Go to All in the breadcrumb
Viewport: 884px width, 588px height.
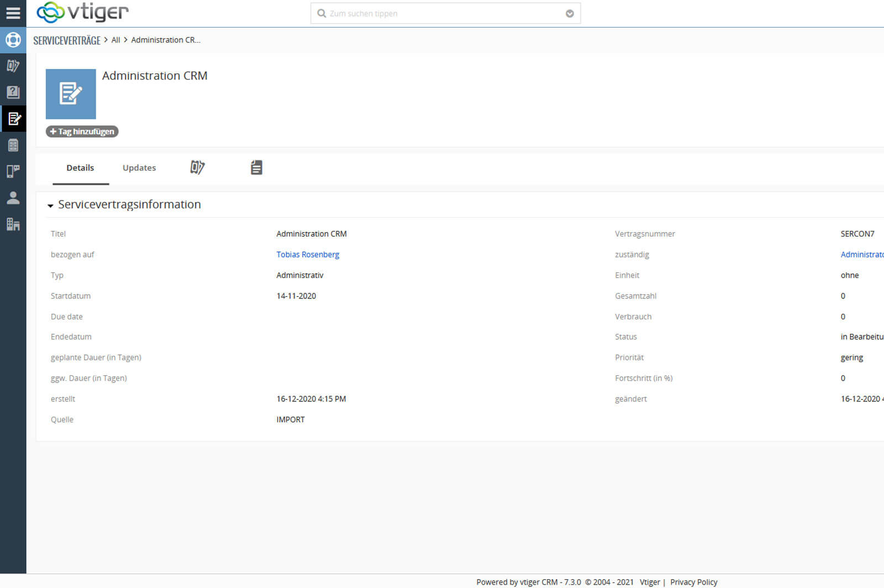click(115, 40)
